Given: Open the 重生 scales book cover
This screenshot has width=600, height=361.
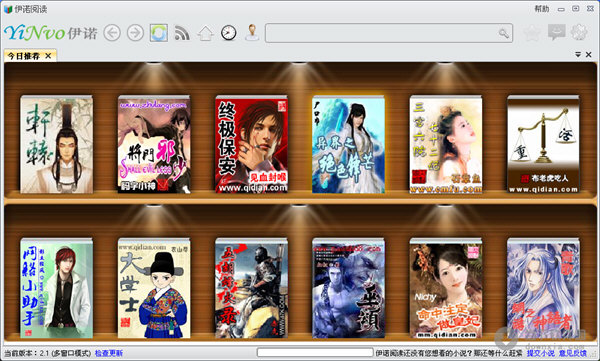Looking at the screenshot, I should [x=543, y=144].
